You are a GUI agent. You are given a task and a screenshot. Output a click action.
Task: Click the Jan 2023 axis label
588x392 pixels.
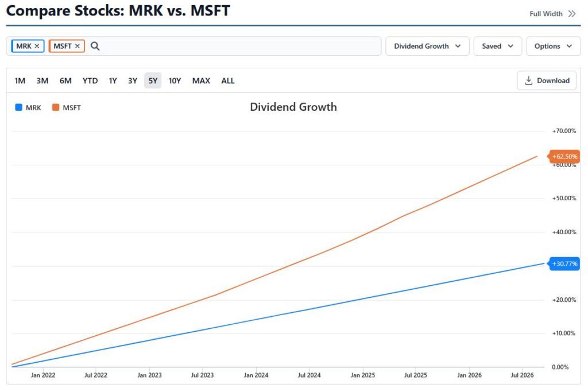[149, 375]
